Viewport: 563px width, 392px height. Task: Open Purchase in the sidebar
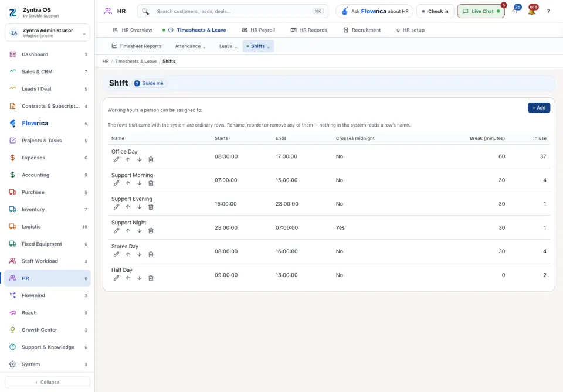[x=48, y=192]
